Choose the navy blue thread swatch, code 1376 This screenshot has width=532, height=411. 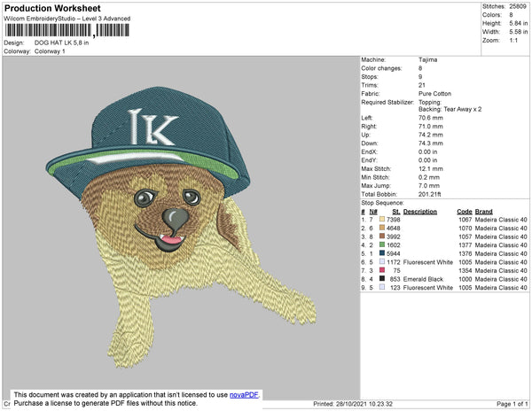click(381, 254)
